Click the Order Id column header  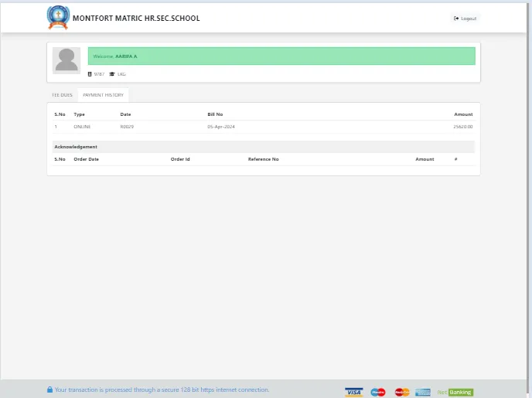point(180,159)
